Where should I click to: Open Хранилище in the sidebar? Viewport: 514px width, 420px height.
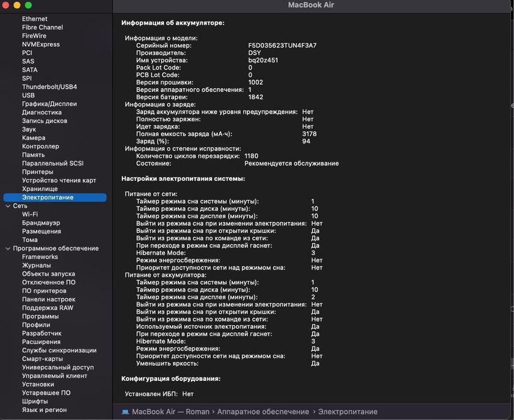tap(40, 189)
